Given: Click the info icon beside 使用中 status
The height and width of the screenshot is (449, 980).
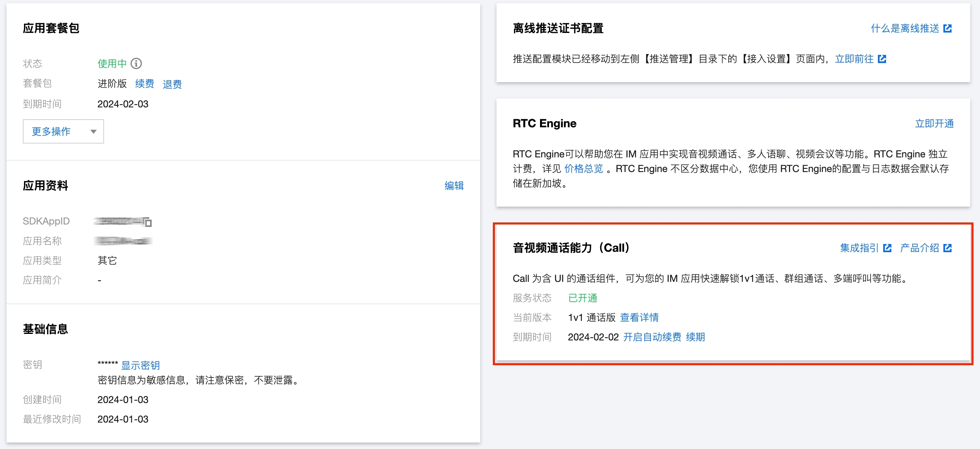Looking at the screenshot, I should (x=136, y=63).
